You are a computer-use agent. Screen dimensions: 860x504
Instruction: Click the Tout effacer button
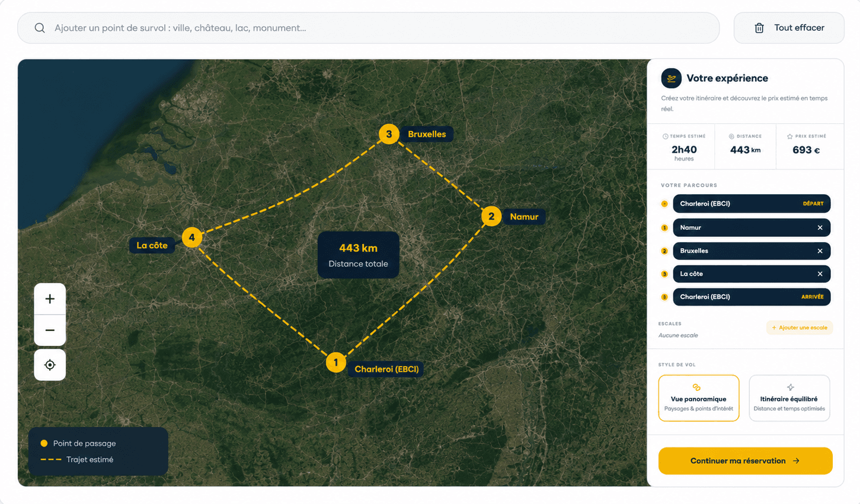[x=789, y=28]
